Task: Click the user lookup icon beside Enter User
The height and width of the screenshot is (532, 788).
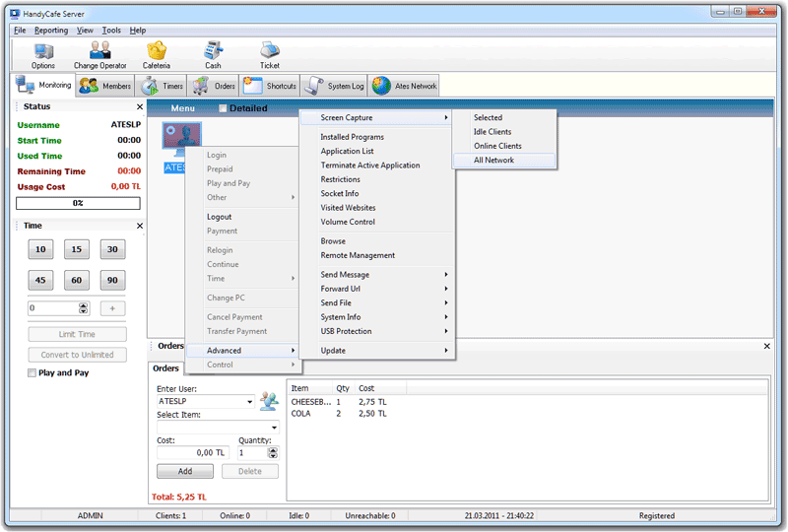Action: coord(269,401)
